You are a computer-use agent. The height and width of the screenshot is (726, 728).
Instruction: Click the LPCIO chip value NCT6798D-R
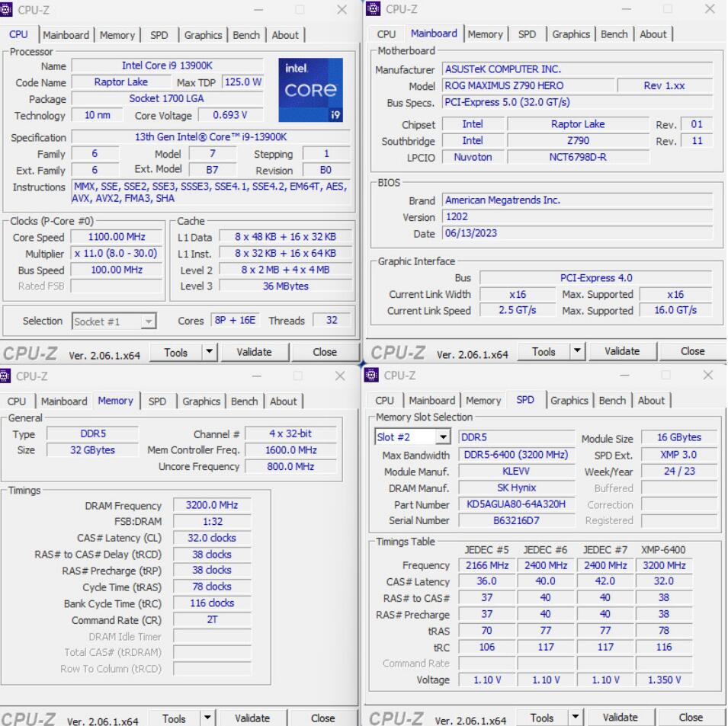click(578, 157)
